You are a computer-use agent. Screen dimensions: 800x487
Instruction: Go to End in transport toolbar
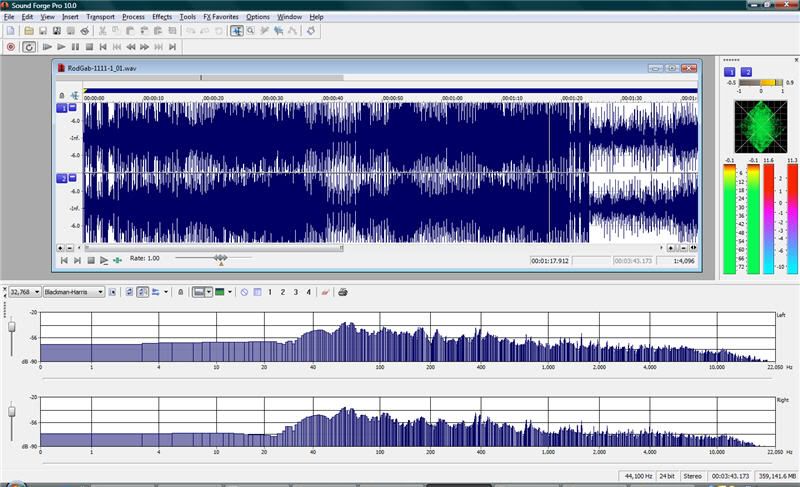point(172,47)
